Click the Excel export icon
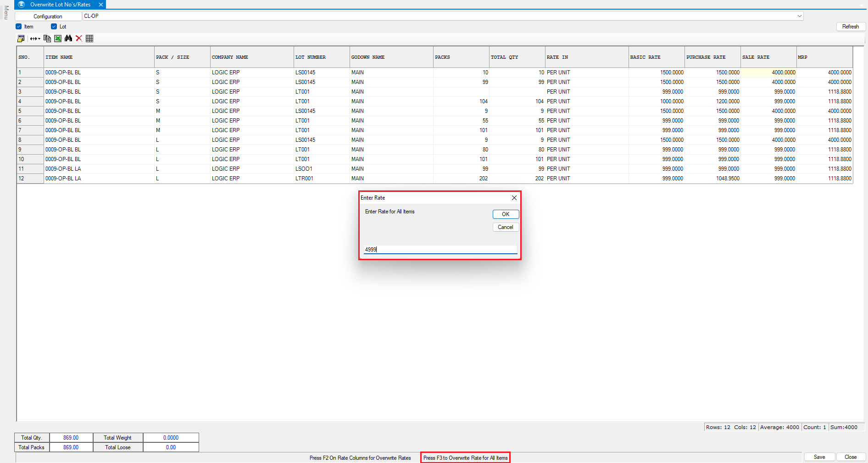Image resolution: width=868 pixels, height=463 pixels. pyautogui.click(x=58, y=39)
